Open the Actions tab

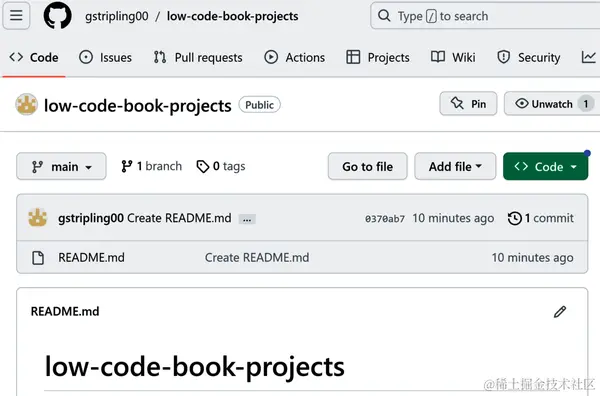tap(294, 57)
